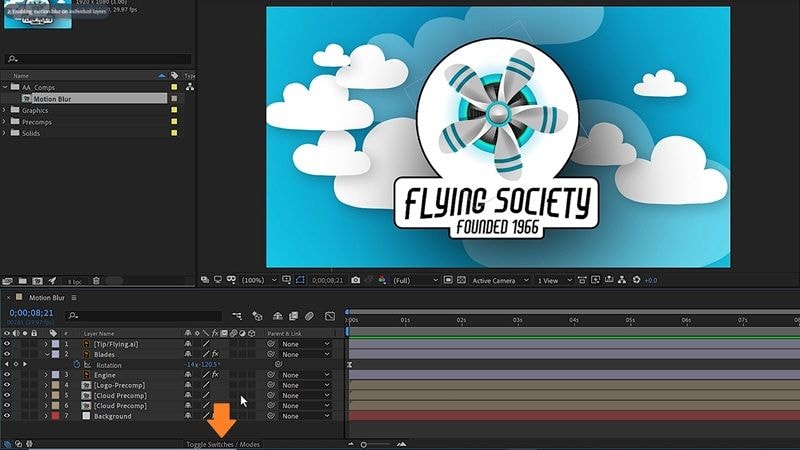Take a snapshot with camera icon
Screen dimensions: 800x450
tap(356, 280)
